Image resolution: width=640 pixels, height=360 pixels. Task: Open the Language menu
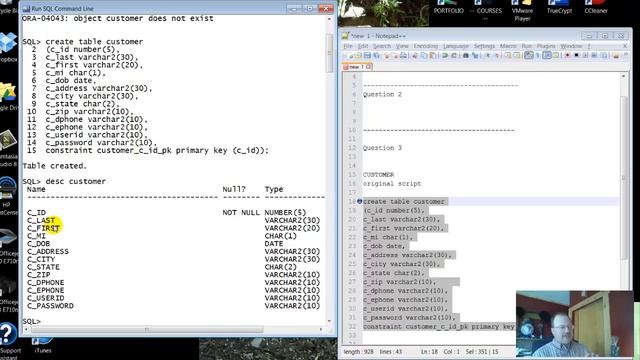[x=456, y=46]
